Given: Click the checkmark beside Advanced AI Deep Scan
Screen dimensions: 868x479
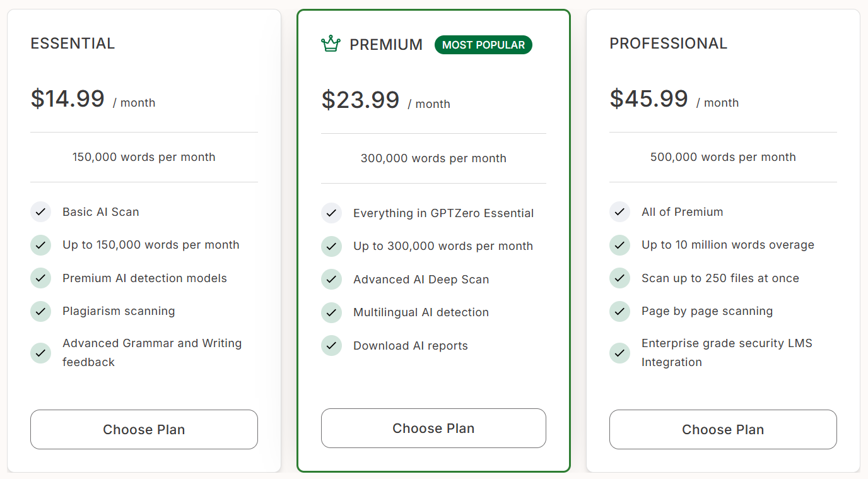Looking at the screenshot, I should click(x=331, y=280).
